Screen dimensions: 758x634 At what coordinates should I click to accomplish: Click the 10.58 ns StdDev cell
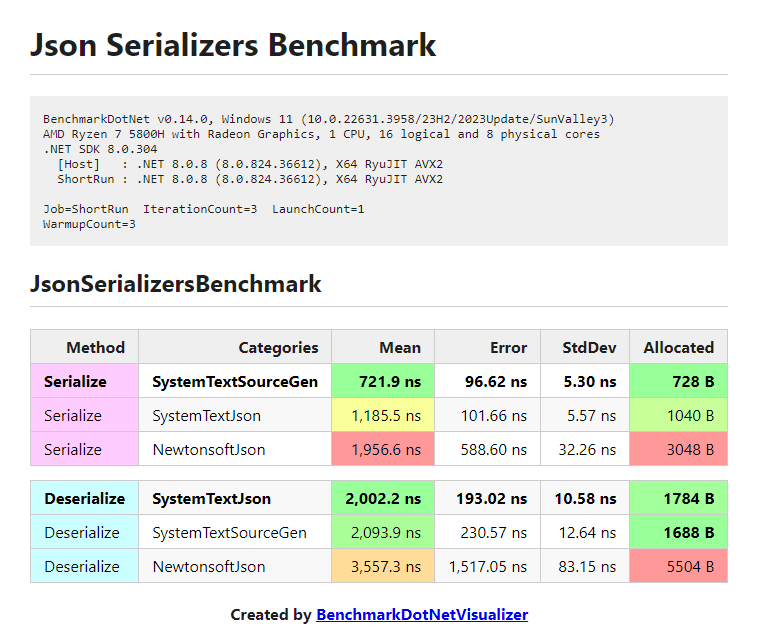pos(585,498)
